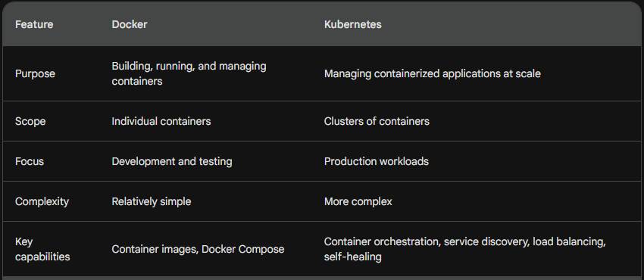Click the words 'Docker Compose' in capabilities row
Viewport: 644px width, 280px height.
[242, 249]
